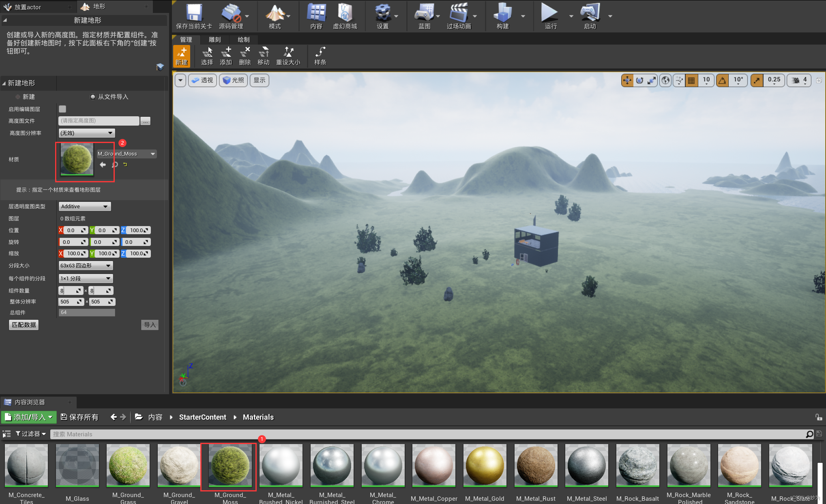The height and width of the screenshot is (504, 826).
Task: Switch to the Manage (管理) tab
Action: (x=186, y=40)
